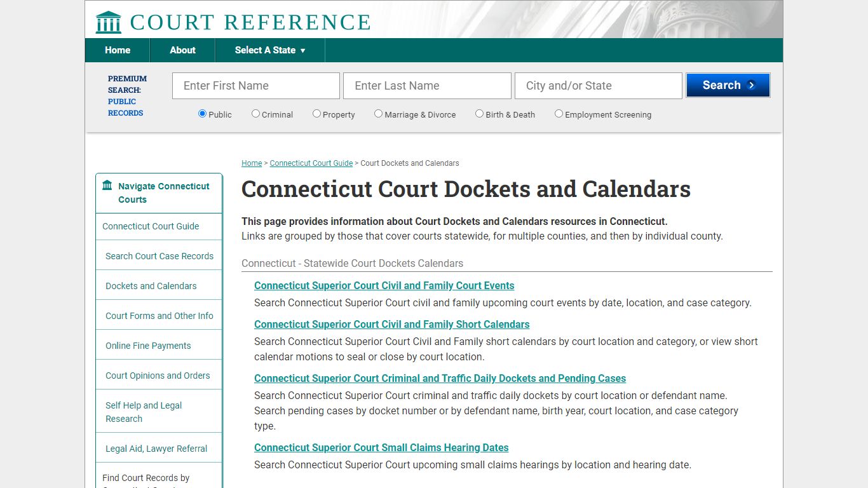Open Online Fine Payments sidebar link
Image resolution: width=868 pixels, height=488 pixels.
148,346
